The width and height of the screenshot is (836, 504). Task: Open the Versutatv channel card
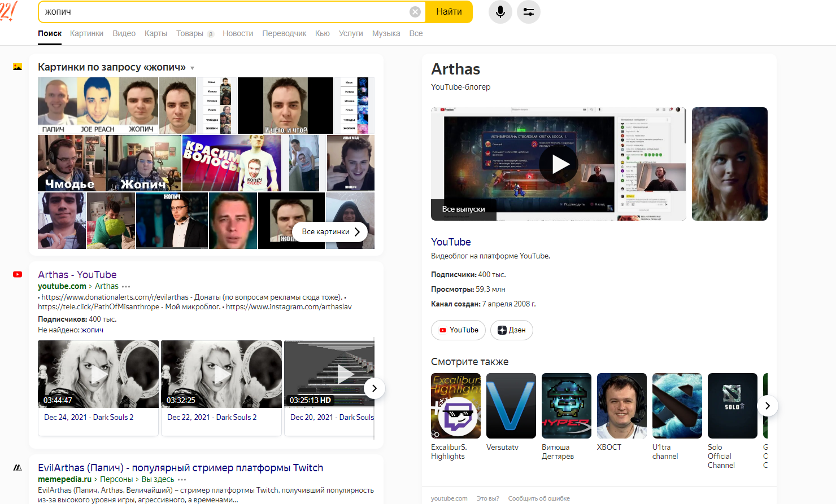click(x=511, y=412)
